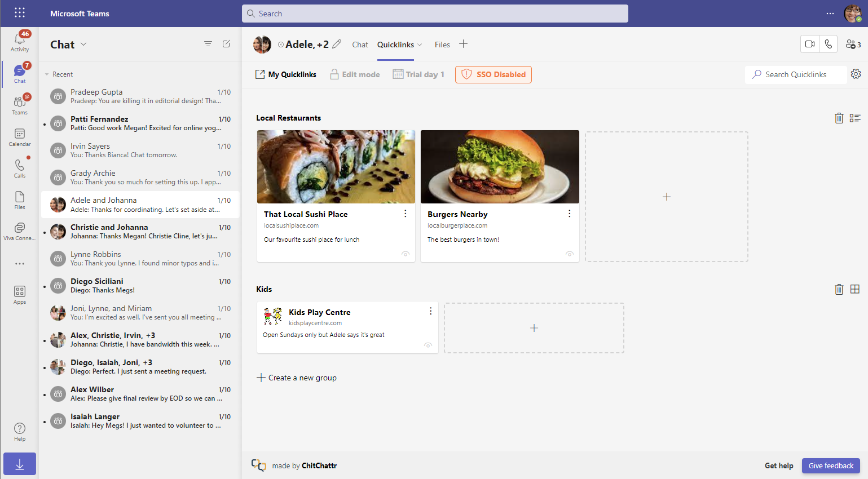Image resolution: width=868 pixels, height=479 pixels.
Task: Delete the Kids group
Action: click(839, 289)
